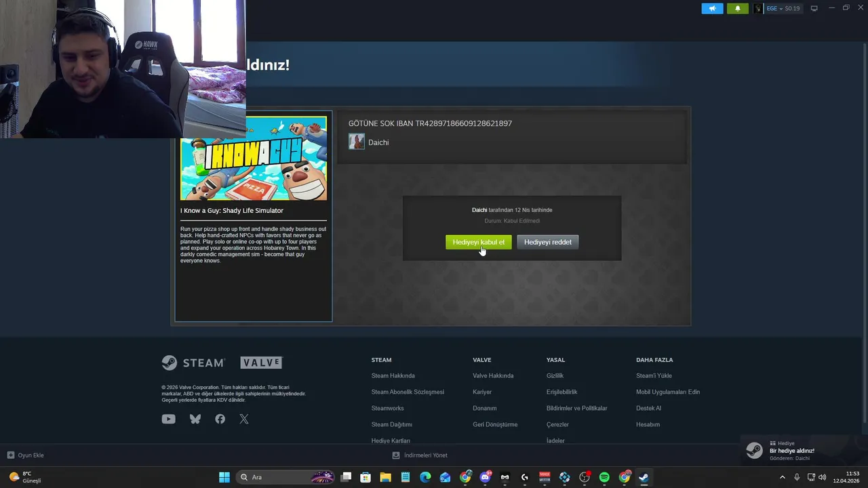Open Geri Dönüştürme footer link
This screenshot has width=868, height=488.
coord(495,424)
